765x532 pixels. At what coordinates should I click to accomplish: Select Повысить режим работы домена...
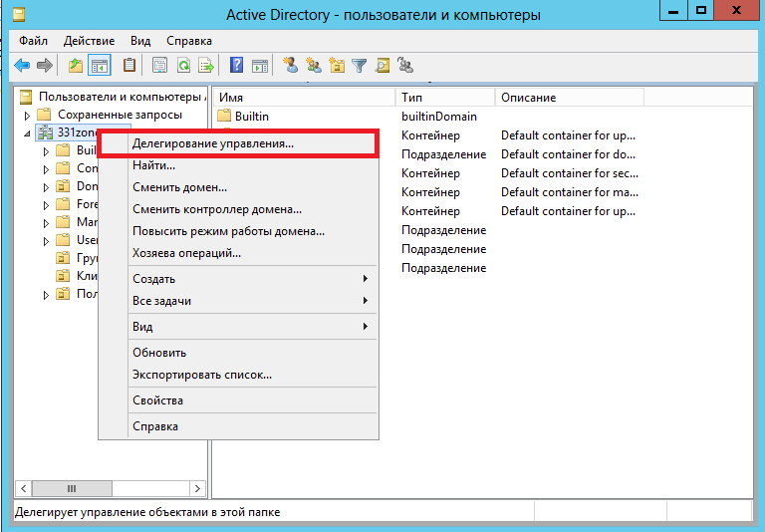tap(239, 231)
